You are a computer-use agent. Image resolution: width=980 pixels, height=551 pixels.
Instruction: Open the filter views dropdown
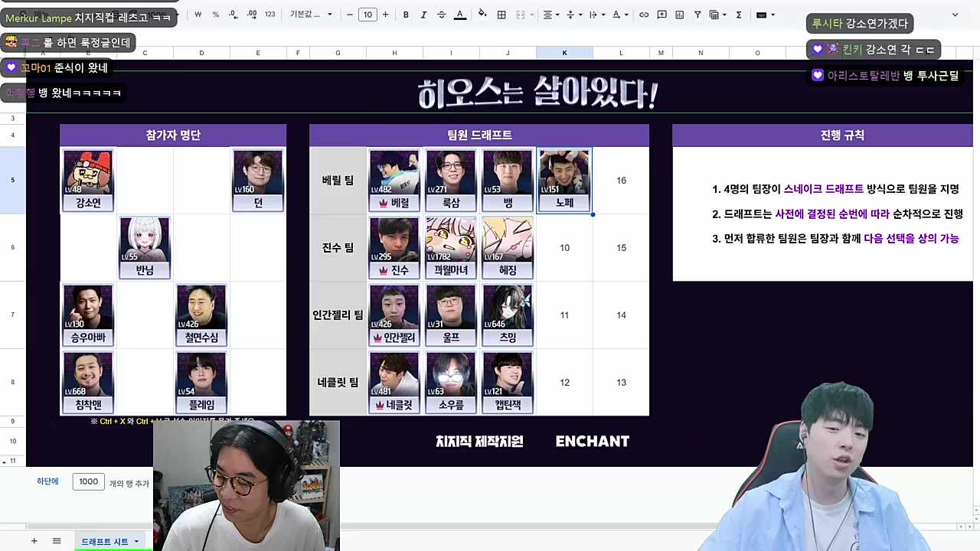(717, 15)
